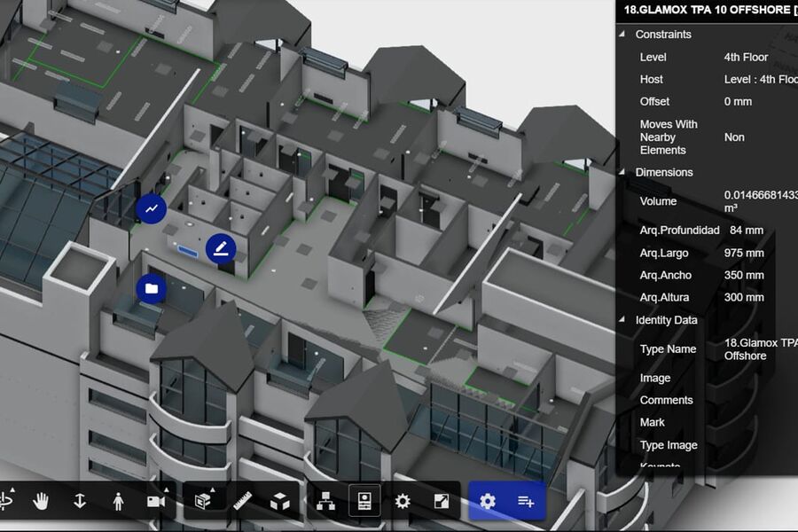Click the blue chart marker in model
The height and width of the screenshot is (532, 798).
click(152, 208)
